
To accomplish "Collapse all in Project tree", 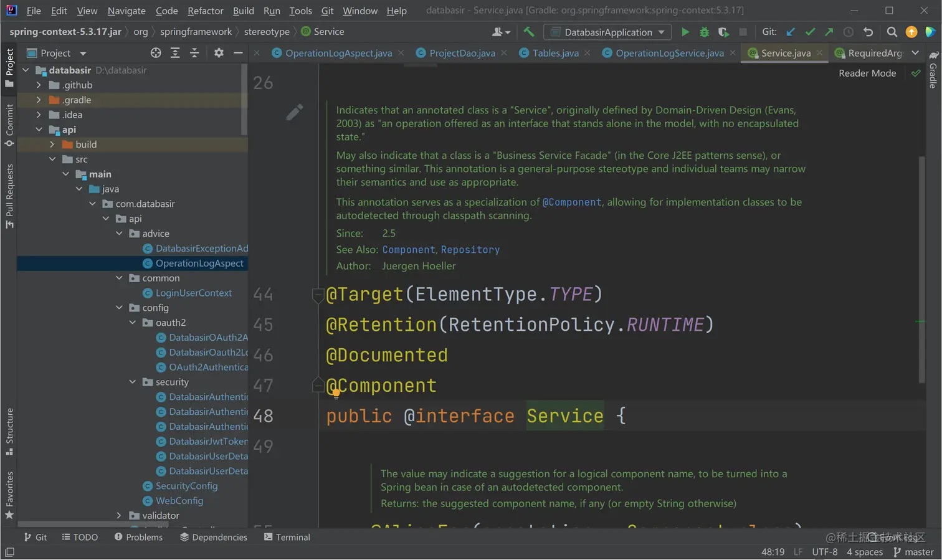I will coord(194,53).
